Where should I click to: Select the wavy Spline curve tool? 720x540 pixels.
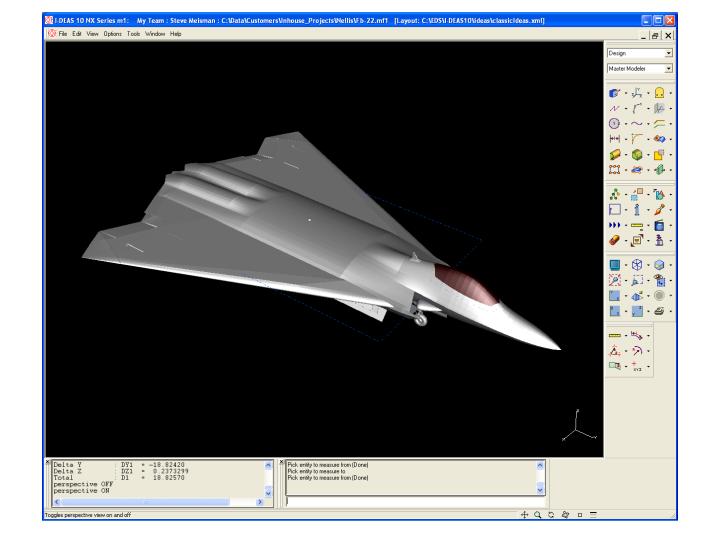pos(636,124)
